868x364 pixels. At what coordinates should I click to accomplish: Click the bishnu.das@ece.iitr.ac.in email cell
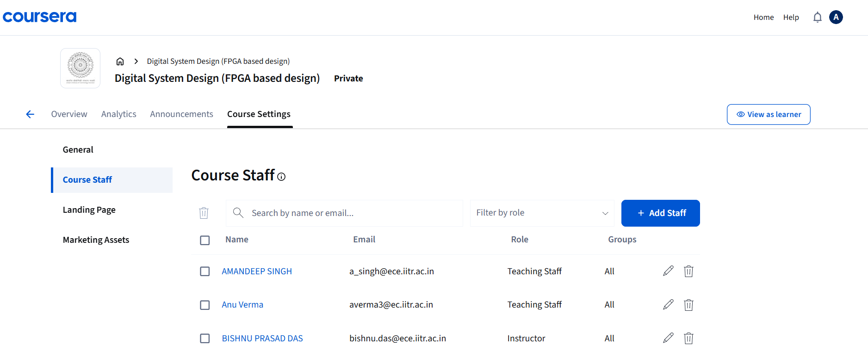coord(397,339)
